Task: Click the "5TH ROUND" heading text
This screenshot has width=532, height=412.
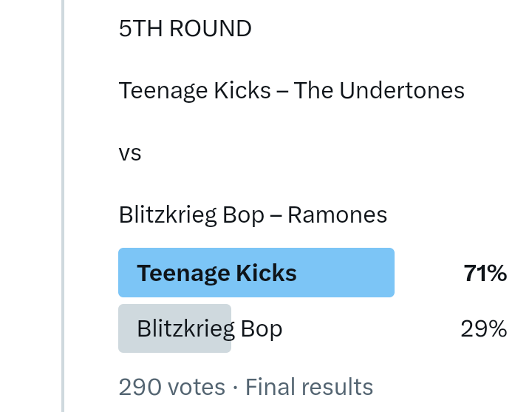Action: pyautogui.click(x=185, y=29)
